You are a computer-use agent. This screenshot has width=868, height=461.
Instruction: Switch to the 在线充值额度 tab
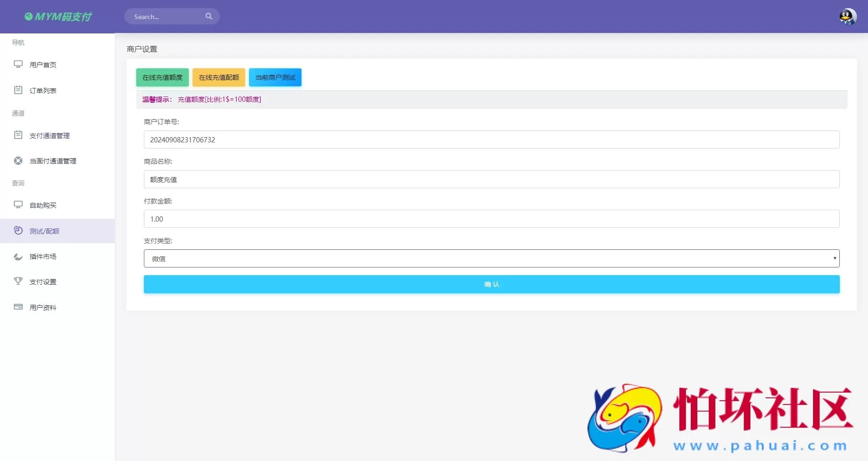click(162, 77)
